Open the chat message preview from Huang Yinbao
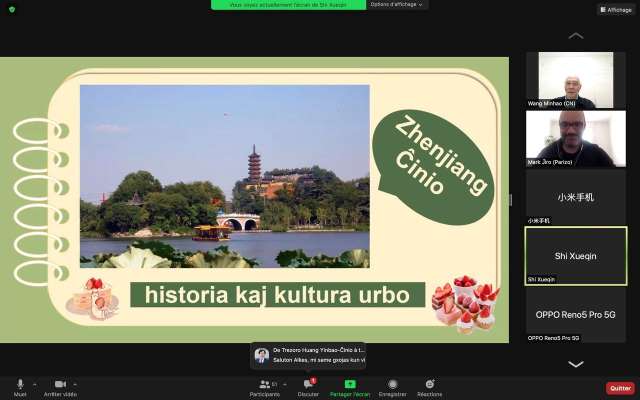Image resolution: width=640 pixels, height=400 pixels. click(308, 355)
